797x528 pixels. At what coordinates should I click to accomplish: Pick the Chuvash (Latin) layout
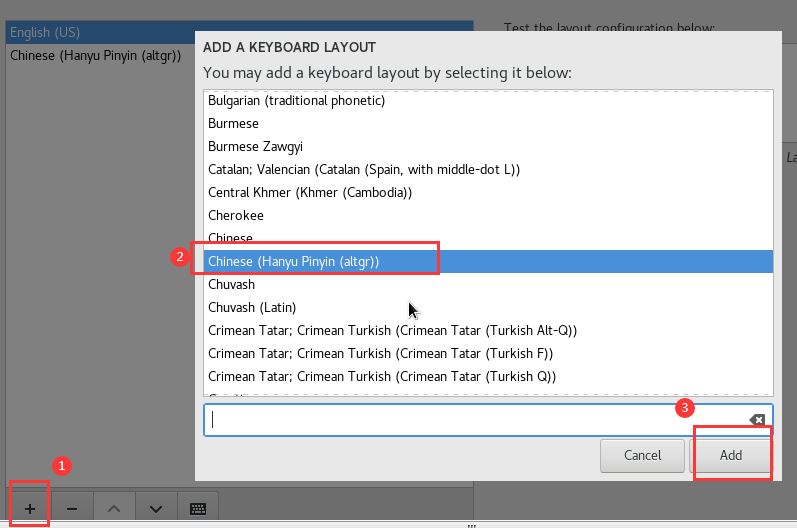tap(252, 307)
